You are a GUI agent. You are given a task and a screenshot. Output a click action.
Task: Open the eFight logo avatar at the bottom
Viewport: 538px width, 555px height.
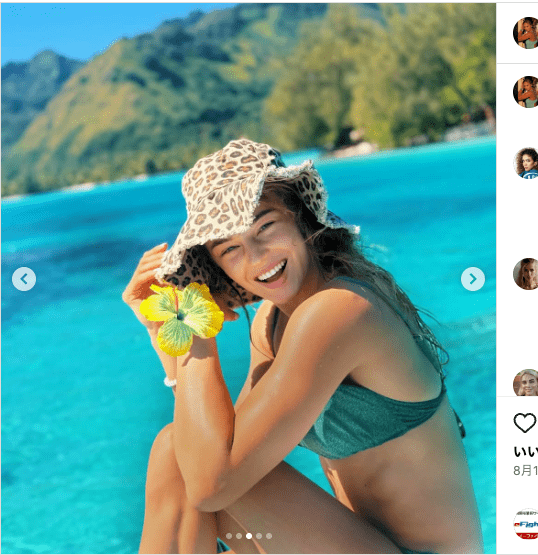coord(526,524)
